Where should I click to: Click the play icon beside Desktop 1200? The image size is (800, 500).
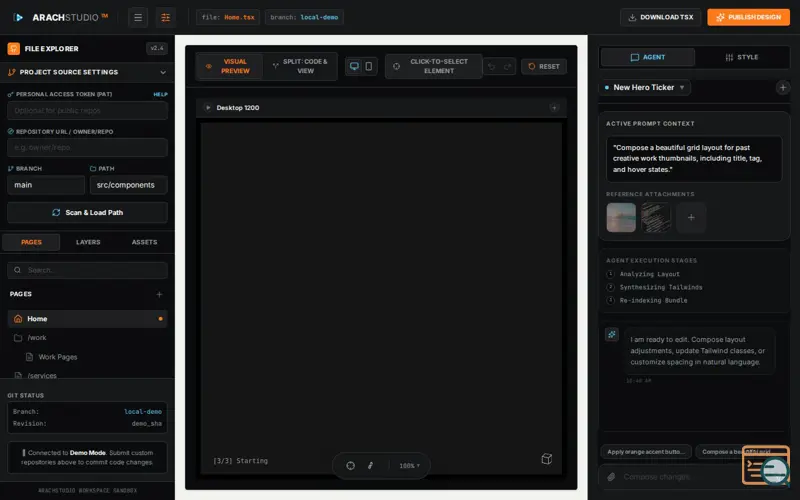pos(208,108)
